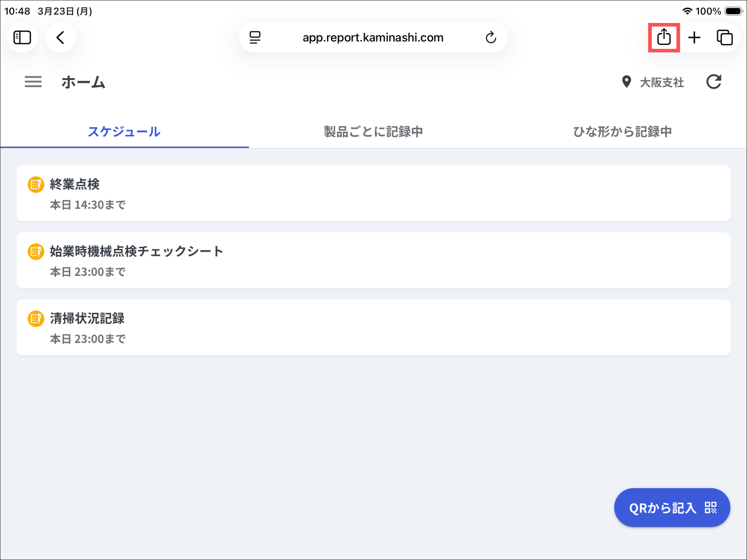Switch to ひな形から記録中 tab

[x=622, y=132]
